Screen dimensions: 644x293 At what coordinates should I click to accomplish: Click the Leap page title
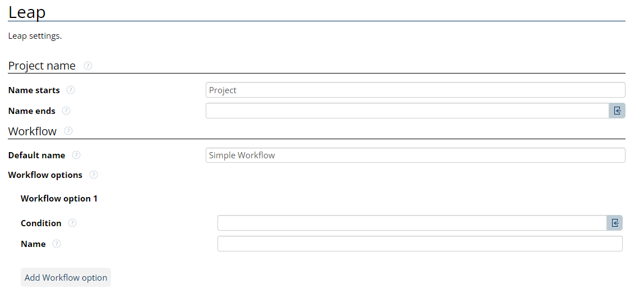pyautogui.click(x=27, y=12)
